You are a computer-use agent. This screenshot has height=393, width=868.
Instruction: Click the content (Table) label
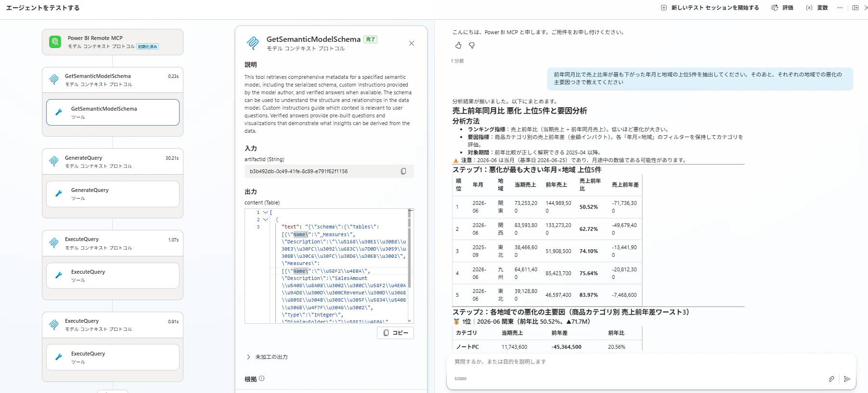(262, 203)
